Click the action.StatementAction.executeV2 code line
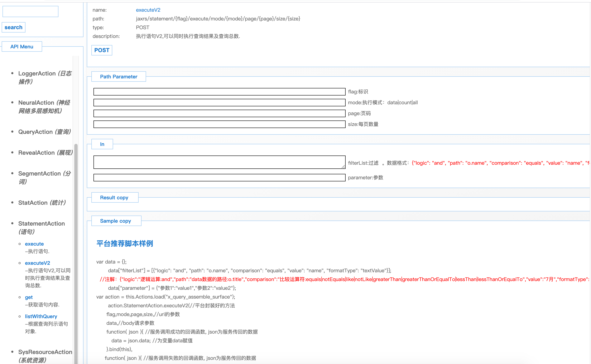 [171, 305]
